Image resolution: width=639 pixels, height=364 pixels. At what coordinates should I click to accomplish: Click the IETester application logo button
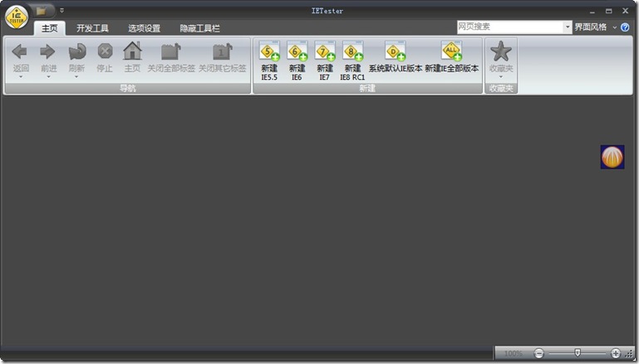pos(17,18)
